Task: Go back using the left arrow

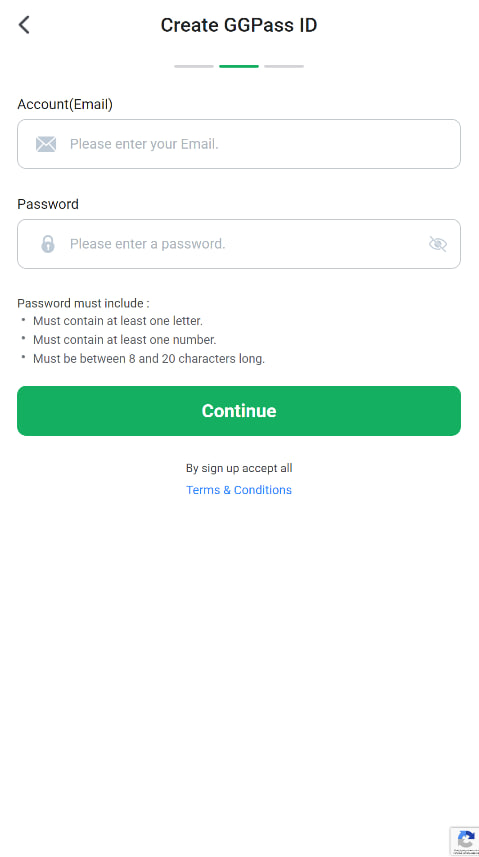Action: click(x=24, y=25)
